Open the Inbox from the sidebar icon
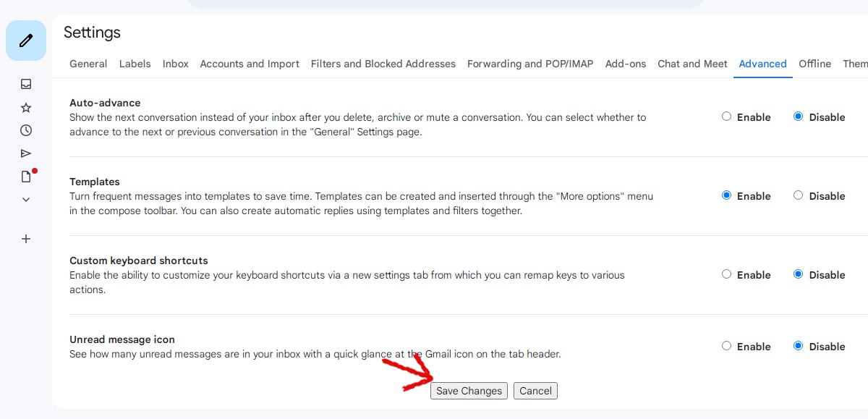The width and height of the screenshot is (868, 419). 26,84
